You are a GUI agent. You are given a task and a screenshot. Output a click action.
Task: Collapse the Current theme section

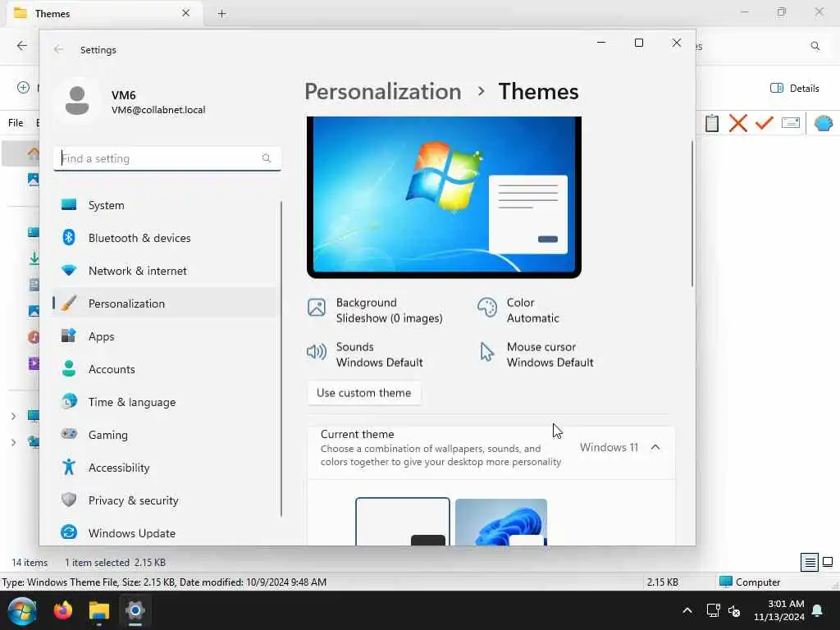pos(655,447)
